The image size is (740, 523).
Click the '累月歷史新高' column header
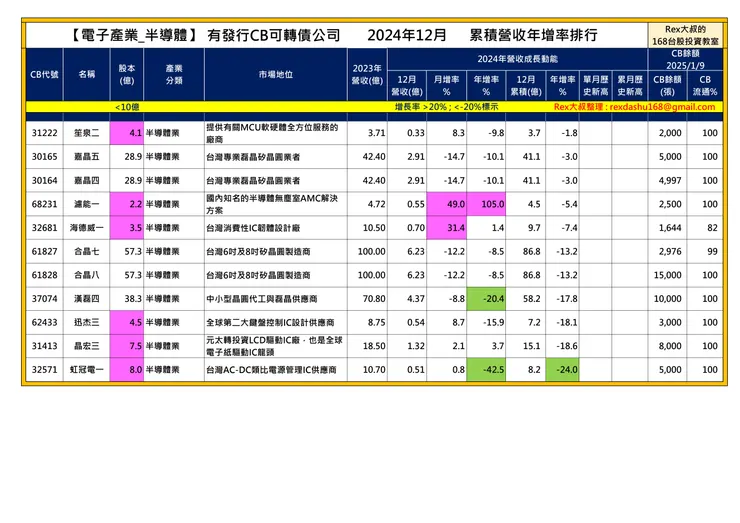[x=630, y=85]
